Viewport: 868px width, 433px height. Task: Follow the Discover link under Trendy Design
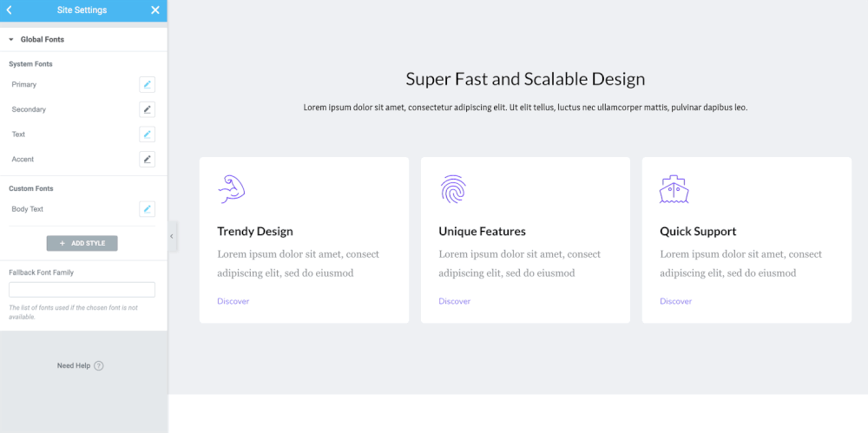pyautogui.click(x=233, y=301)
